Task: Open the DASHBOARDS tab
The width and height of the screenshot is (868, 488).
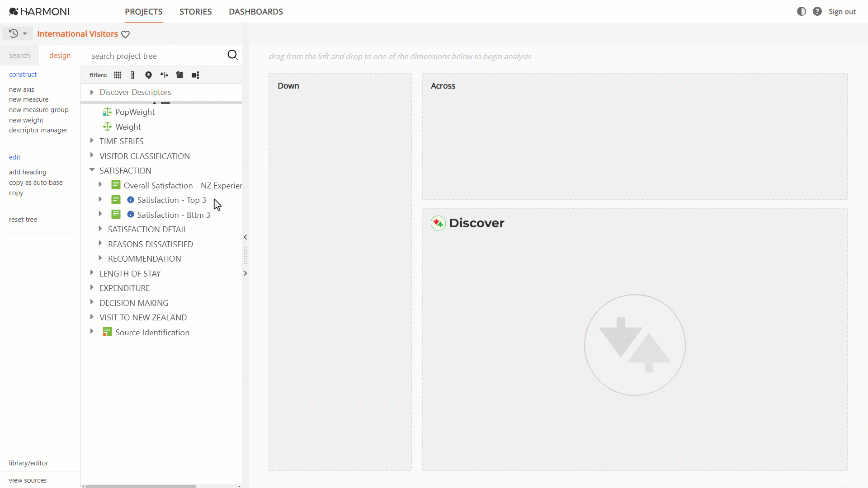Action: [x=256, y=12]
